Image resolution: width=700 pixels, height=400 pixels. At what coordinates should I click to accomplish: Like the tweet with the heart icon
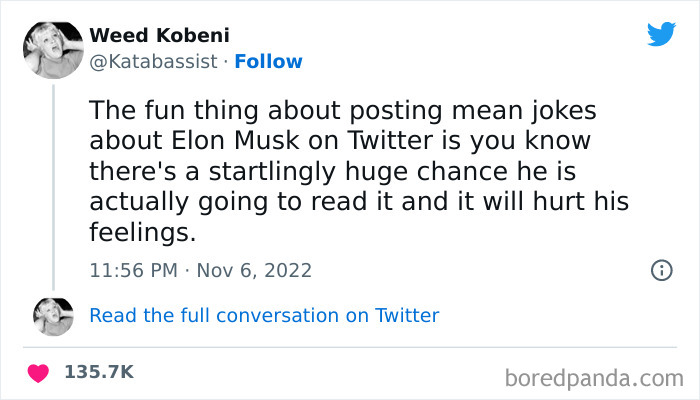click(x=39, y=372)
